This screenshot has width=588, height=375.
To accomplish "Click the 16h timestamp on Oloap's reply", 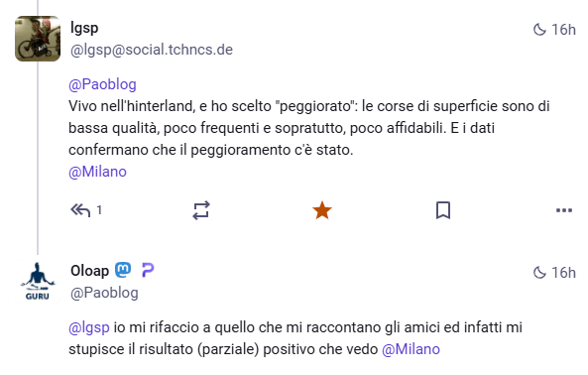I will [563, 273].
